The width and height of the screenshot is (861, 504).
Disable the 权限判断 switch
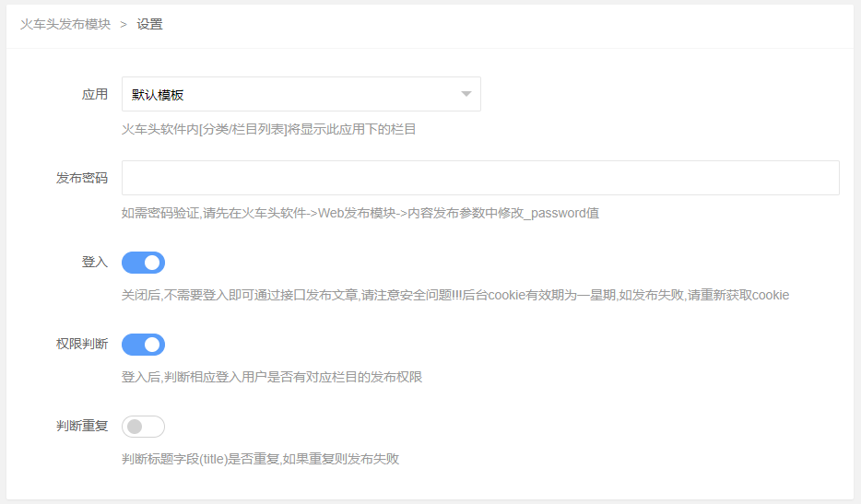tap(143, 345)
